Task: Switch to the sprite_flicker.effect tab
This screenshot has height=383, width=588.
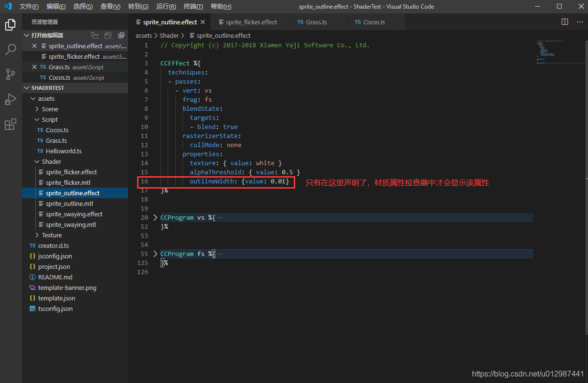Action: click(251, 21)
